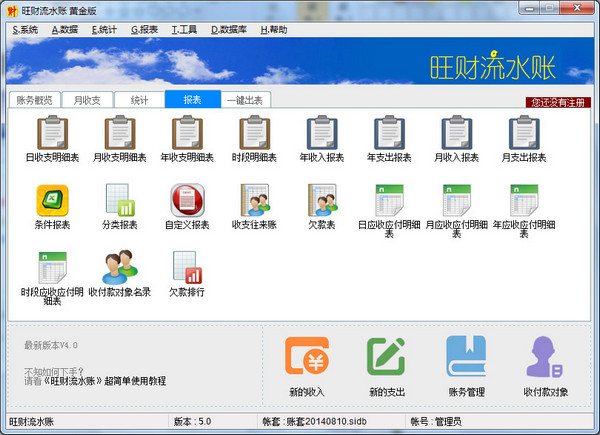
Task: Open the S.系统 menu
Action: pyautogui.click(x=25, y=29)
